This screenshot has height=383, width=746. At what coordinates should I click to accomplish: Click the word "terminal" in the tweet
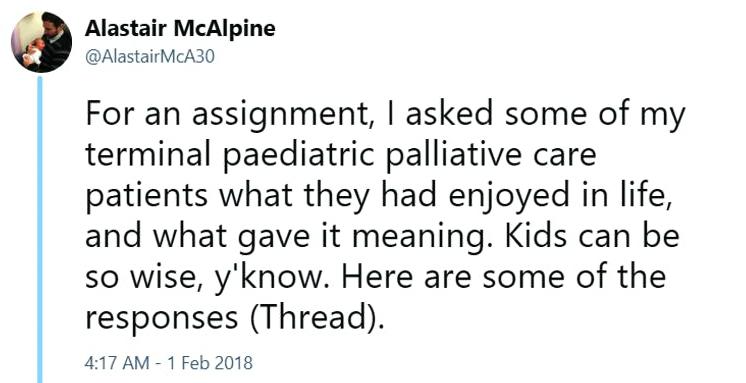[x=149, y=155]
